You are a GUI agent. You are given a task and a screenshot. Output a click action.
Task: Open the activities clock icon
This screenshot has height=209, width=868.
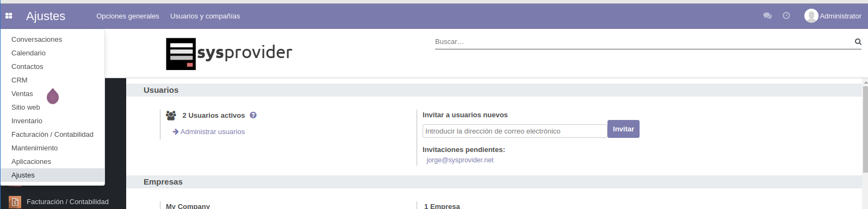pos(786,16)
